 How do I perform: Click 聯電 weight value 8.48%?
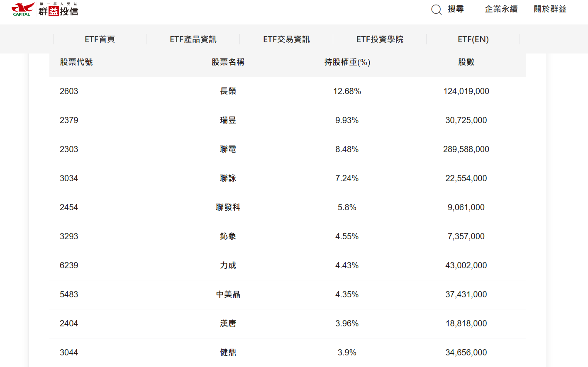tap(347, 149)
